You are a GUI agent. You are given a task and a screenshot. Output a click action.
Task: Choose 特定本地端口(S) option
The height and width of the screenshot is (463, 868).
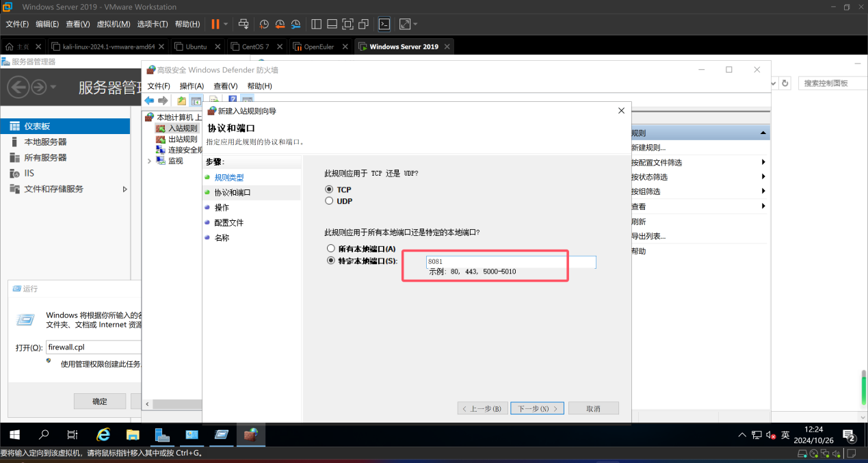331,261
